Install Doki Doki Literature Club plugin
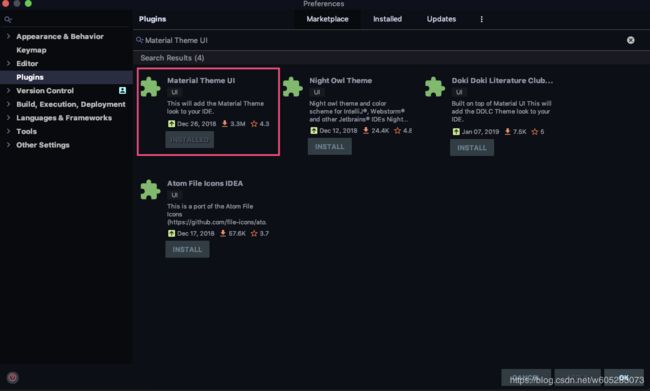Viewport: 650px width, 391px height. tap(472, 148)
